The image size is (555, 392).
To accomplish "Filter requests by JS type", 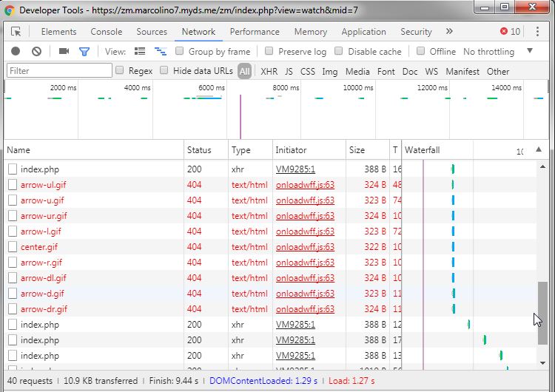I will (289, 72).
